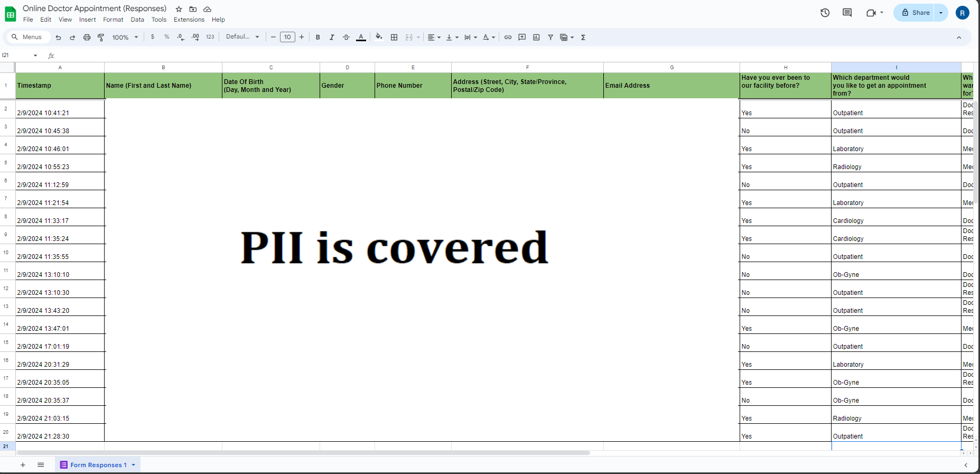Open vertical align dropdown
The image size is (980, 474).
tap(452, 38)
